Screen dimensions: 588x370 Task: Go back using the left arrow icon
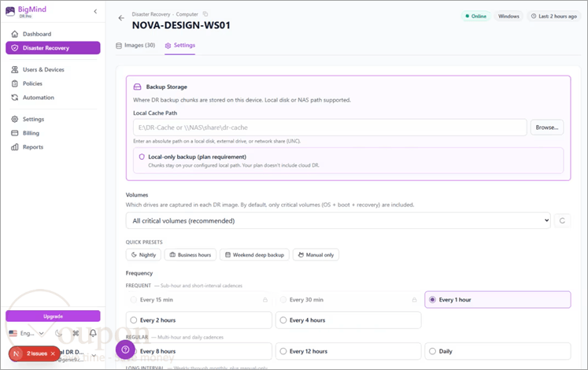(120, 18)
